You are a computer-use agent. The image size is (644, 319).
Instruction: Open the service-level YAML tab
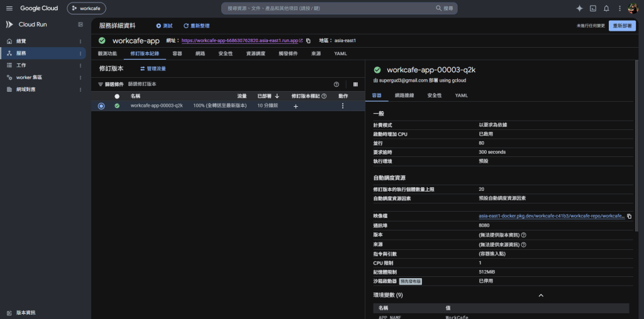coord(340,54)
